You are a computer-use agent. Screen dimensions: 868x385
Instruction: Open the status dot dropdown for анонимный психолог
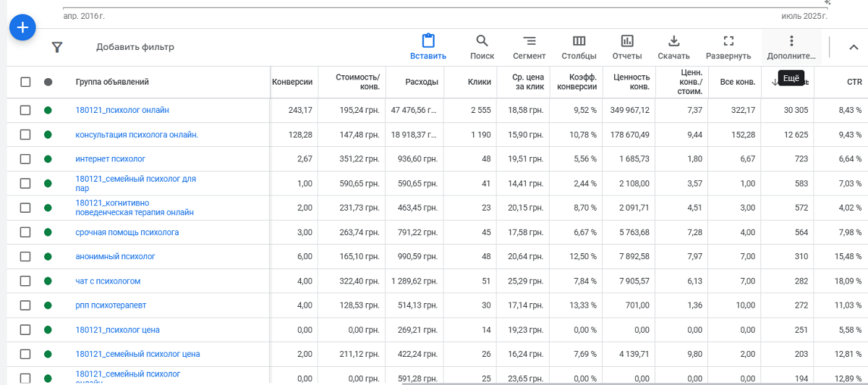point(48,256)
